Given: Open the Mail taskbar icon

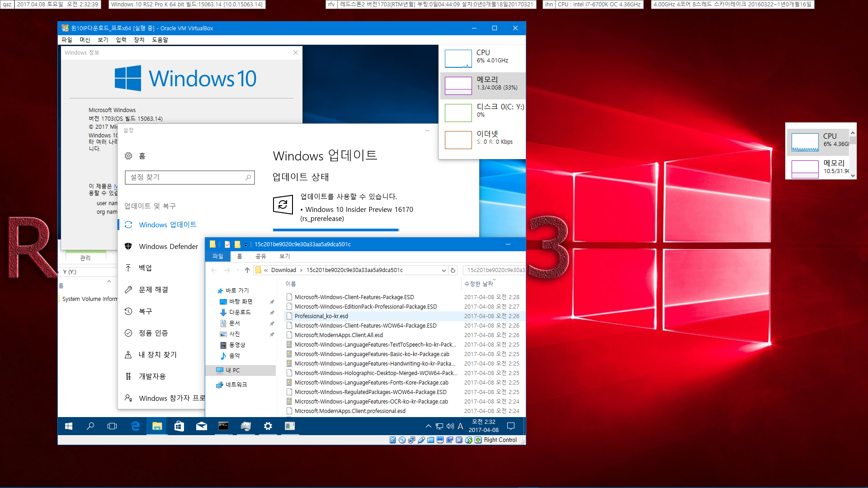Looking at the screenshot, I should [x=201, y=426].
